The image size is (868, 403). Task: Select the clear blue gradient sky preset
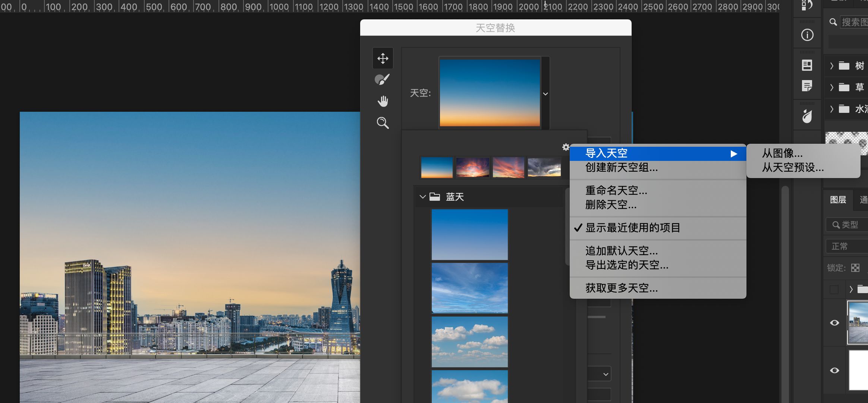click(x=470, y=235)
